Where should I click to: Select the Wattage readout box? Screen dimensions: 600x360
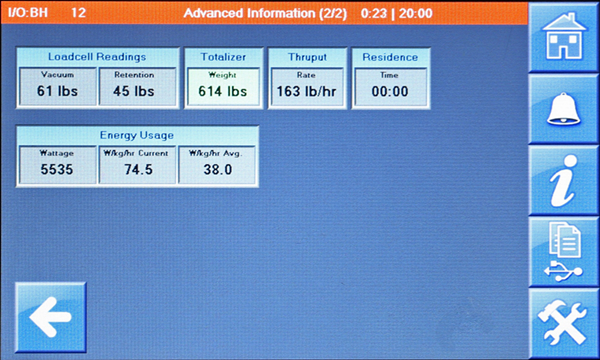tap(57, 165)
